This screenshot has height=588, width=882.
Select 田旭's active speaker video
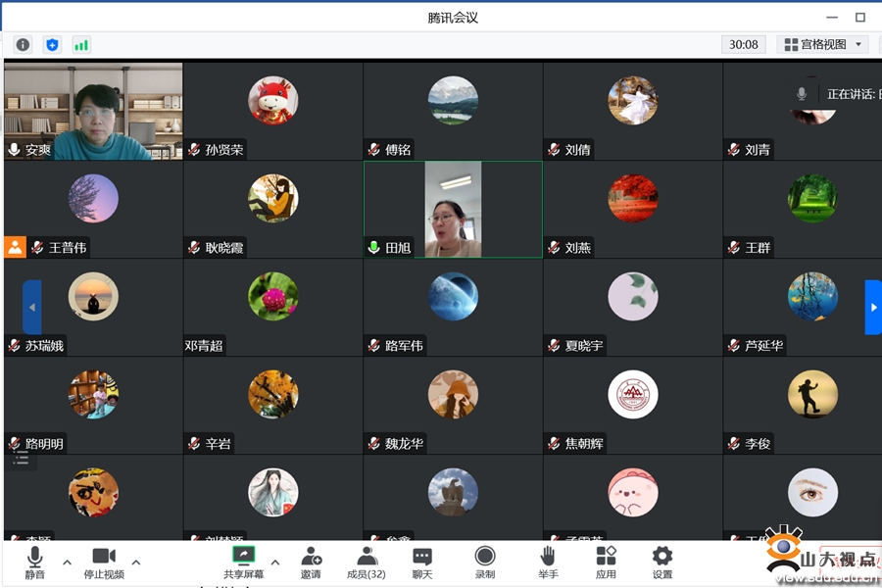click(453, 210)
